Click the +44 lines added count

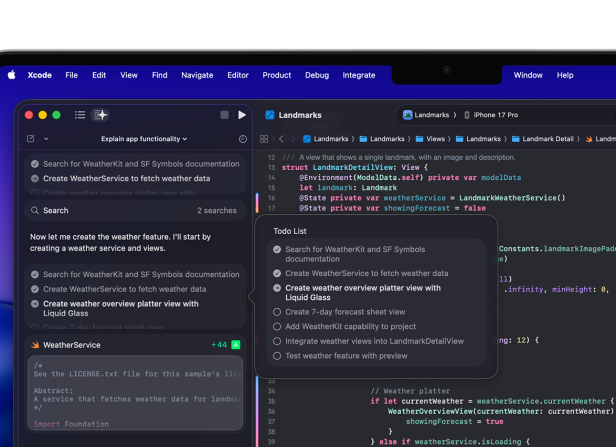(219, 345)
